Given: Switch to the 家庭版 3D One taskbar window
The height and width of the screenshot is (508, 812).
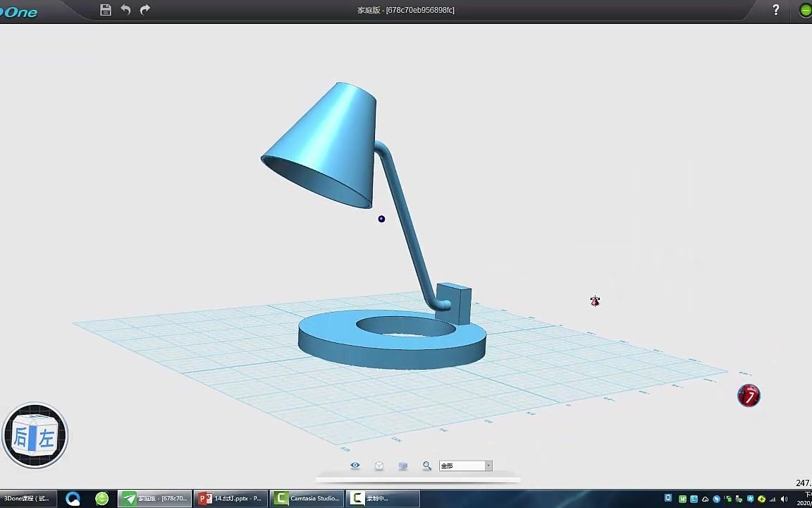Looking at the screenshot, I should pos(155,499).
